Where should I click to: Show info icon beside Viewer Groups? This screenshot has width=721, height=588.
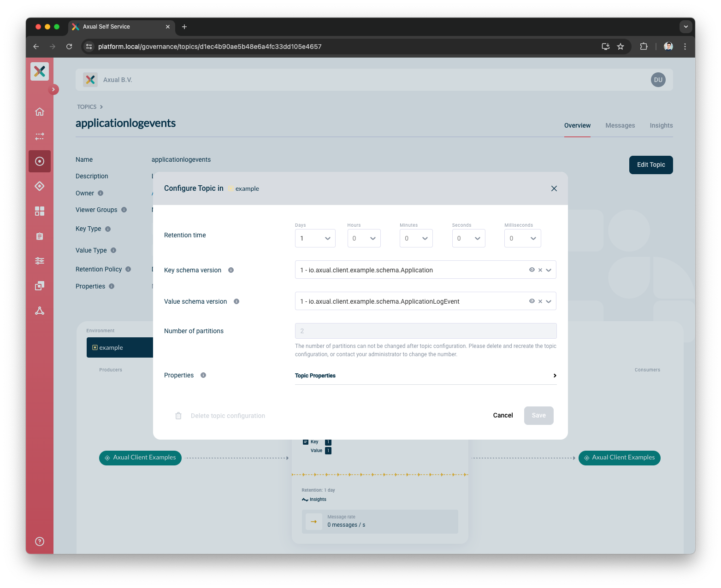pos(124,210)
